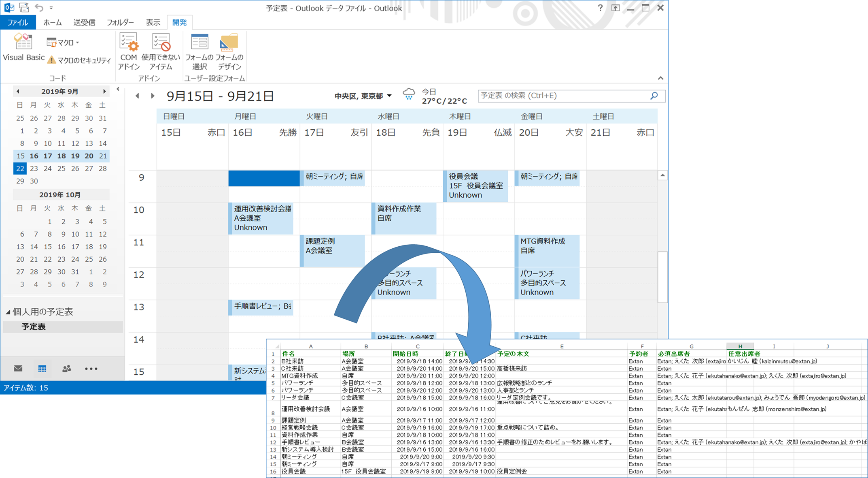Viewport: 868px width, 478px height.
Task: Go to previous month in mini calendar
Action: pos(18,92)
